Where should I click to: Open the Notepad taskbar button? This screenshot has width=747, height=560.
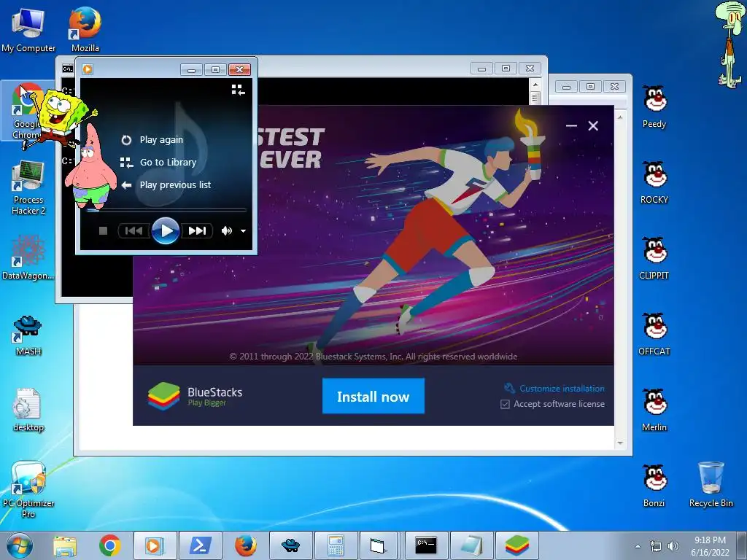coord(471,545)
